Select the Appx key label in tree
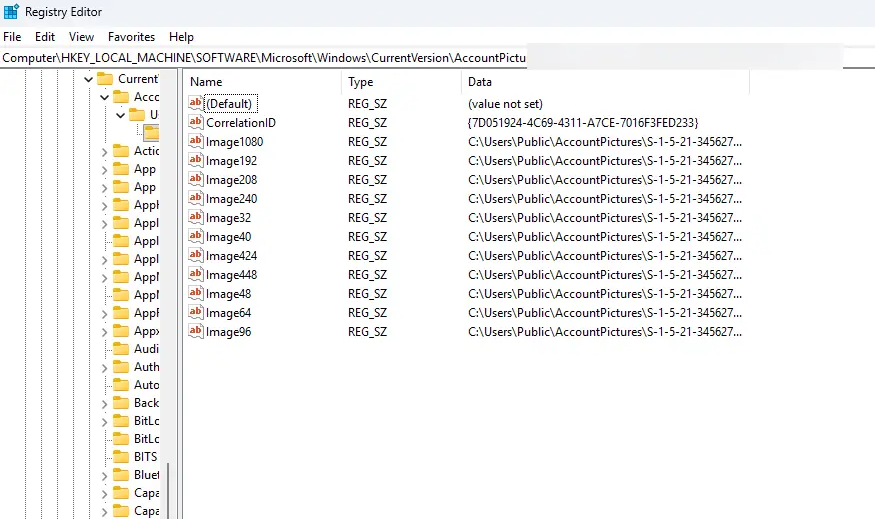The image size is (875, 519). click(146, 331)
